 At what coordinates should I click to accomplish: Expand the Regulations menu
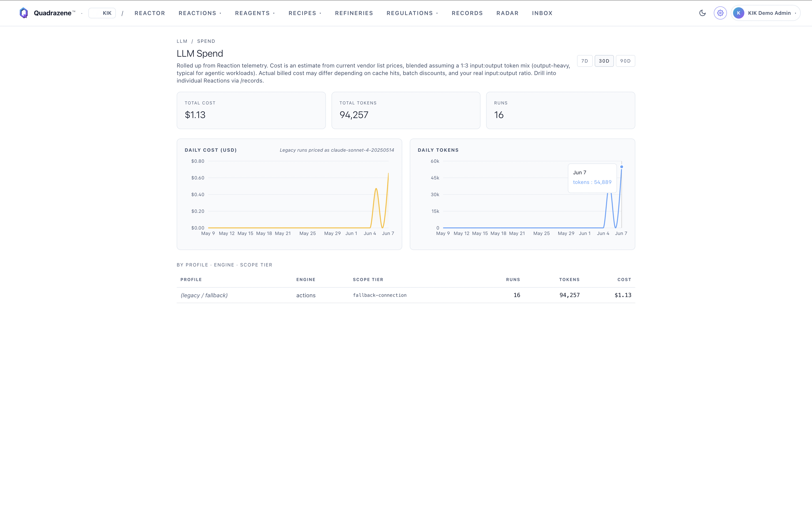(x=412, y=13)
